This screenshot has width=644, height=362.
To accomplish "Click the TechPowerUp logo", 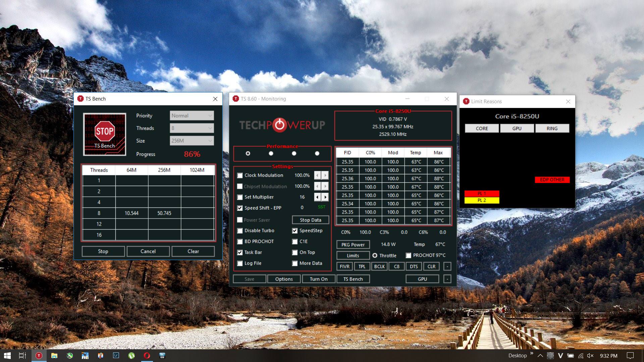I will (282, 125).
